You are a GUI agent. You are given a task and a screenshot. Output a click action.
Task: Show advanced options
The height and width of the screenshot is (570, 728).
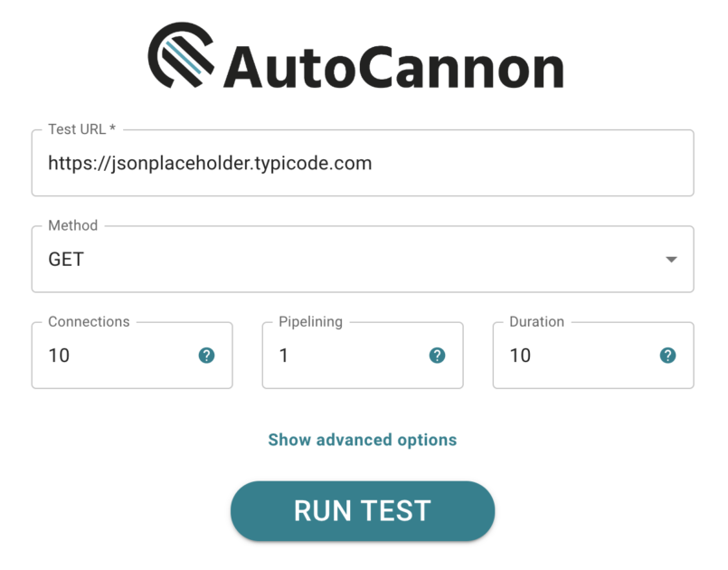[x=363, y=440]
